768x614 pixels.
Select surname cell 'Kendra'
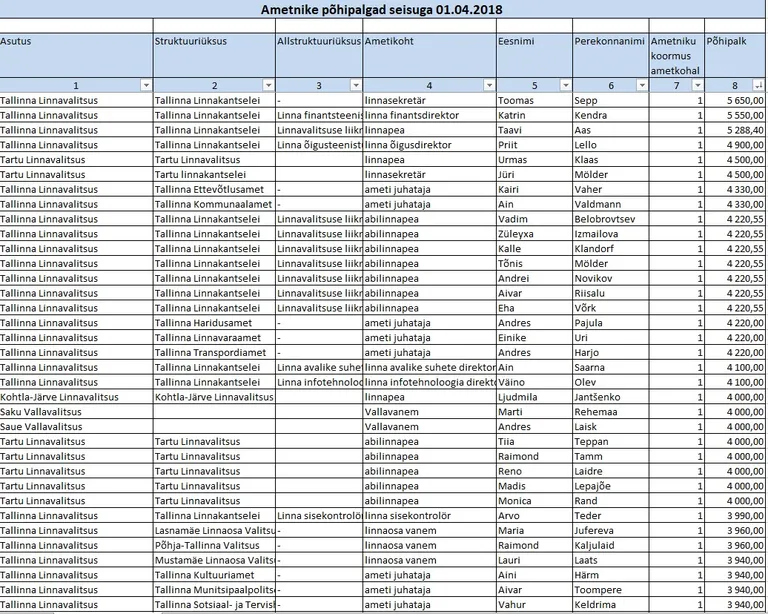pyautogui.click(x=611, y=115)
